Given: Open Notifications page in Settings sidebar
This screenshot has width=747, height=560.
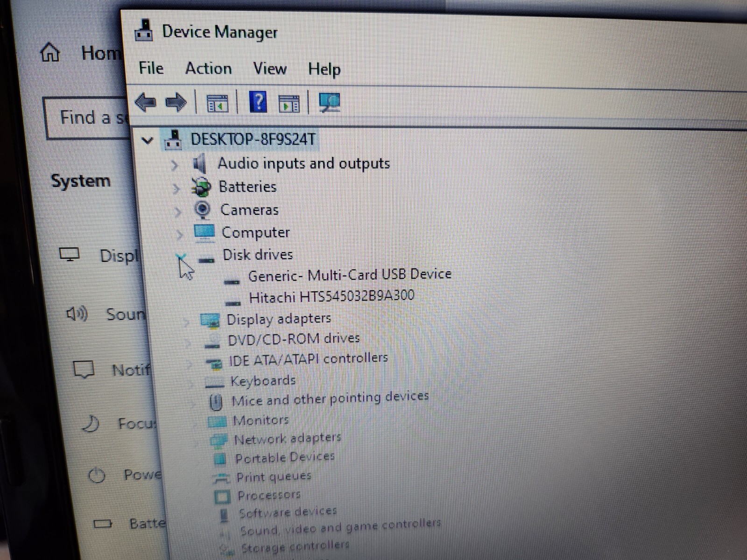Looking at the screenshot, I should (x=113, y=370).
